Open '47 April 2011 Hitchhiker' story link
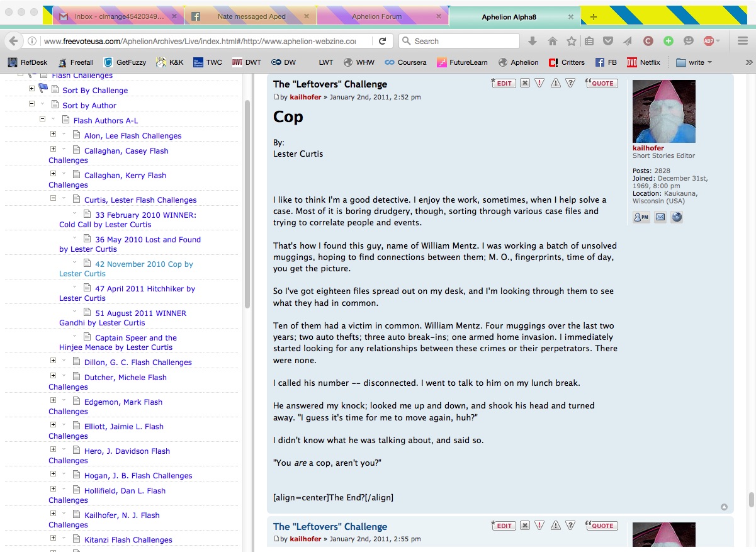 (x=145, y=289)
